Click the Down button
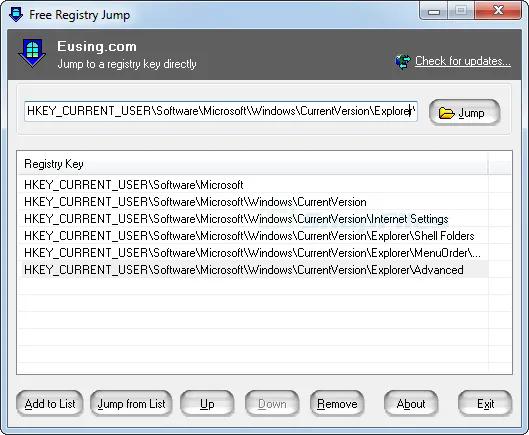This screenshot has width=529, height=435. pyautogui.click(x=272, y=404)
